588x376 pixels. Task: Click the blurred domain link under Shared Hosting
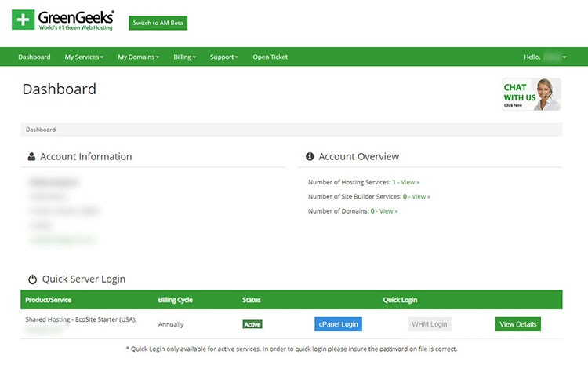(x=45, y=330)
